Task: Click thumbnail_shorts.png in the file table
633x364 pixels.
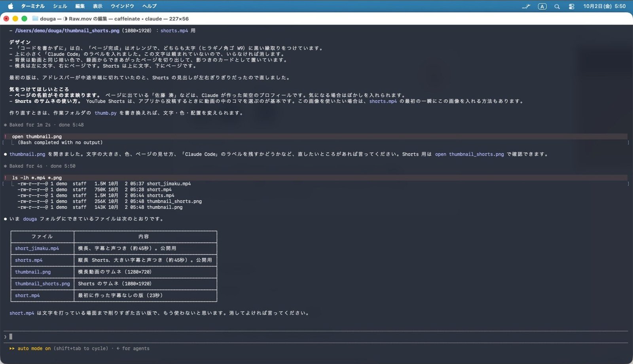Action: tap(42, 284)
